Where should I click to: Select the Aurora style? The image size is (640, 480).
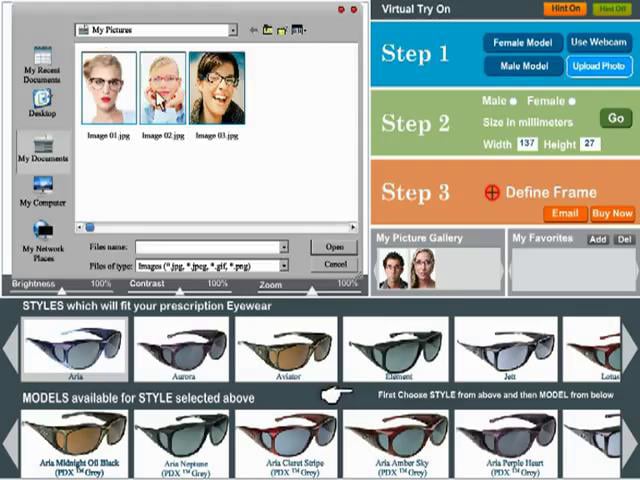[x=181, y=349]
